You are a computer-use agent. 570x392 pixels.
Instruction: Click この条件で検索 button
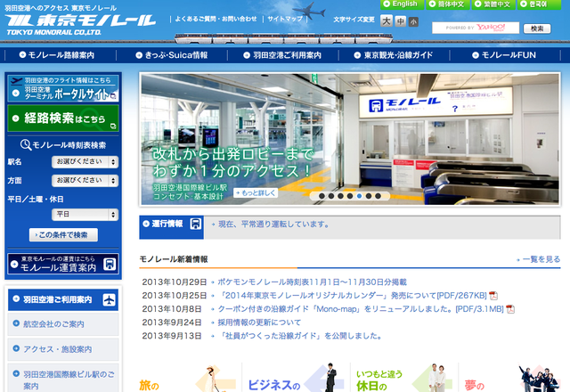[63, 235]
